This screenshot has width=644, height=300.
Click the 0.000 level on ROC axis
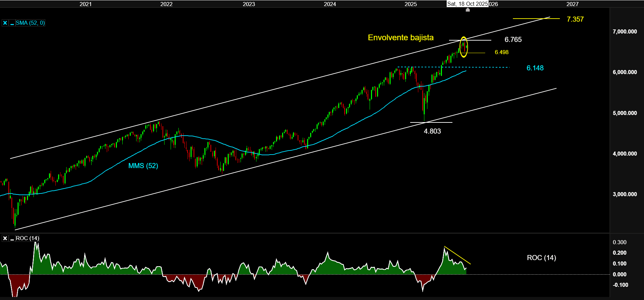[x=620, y=274]
